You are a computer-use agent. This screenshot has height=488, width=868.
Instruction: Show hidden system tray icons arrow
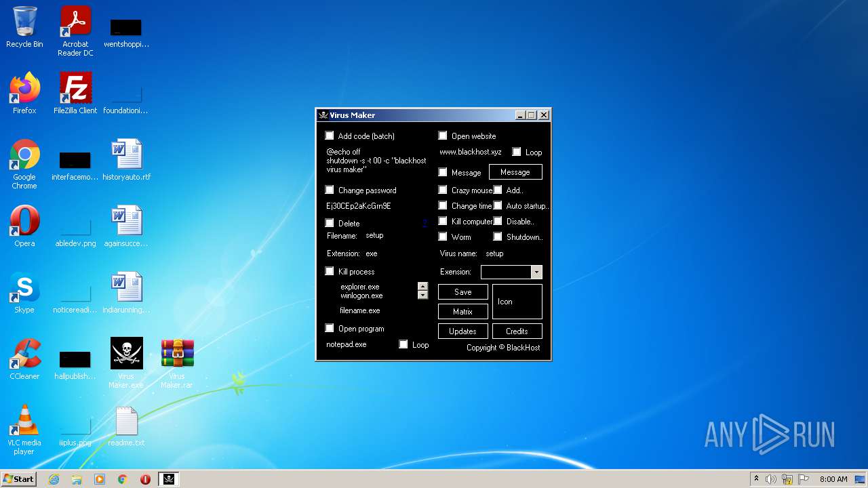pyautogui.click(x=756, y=479)
